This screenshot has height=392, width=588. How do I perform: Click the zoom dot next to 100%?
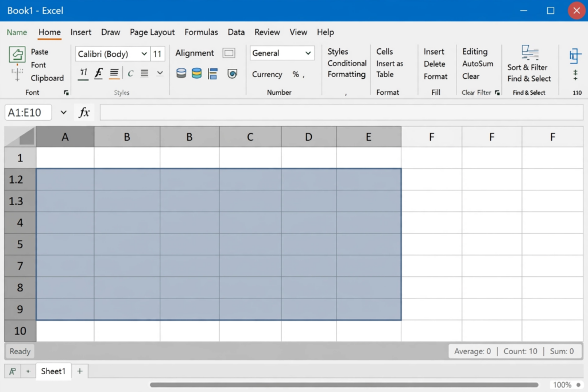pyautogui.click(x=579, y=385)
